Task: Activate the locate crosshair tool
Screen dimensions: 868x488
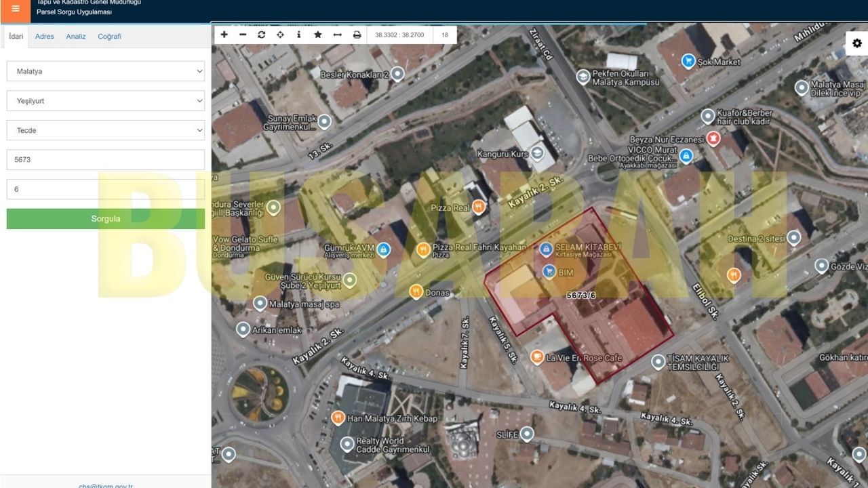Action: [x=280, y=35]
